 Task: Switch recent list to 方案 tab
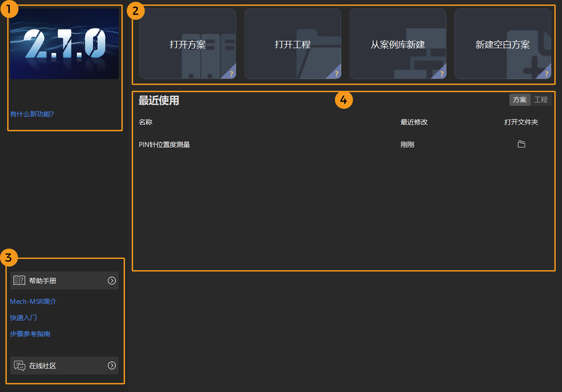point(520,100)
